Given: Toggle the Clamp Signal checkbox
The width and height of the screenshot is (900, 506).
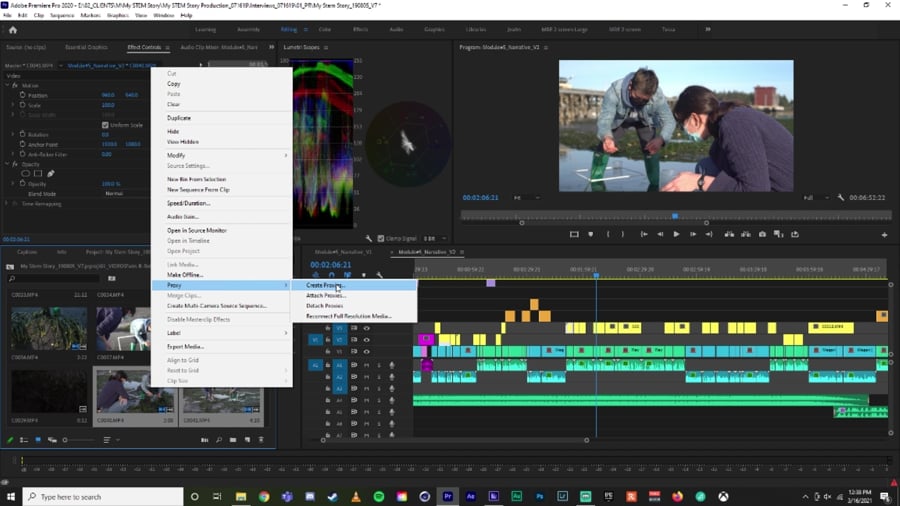Looking at the screenshot, I should [381, 238].
